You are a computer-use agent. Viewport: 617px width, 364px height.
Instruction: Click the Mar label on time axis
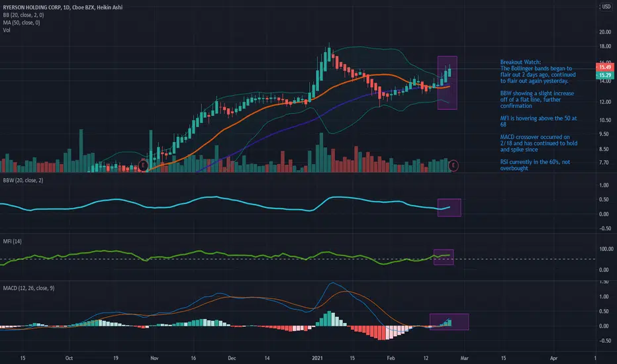click(464, 358)
